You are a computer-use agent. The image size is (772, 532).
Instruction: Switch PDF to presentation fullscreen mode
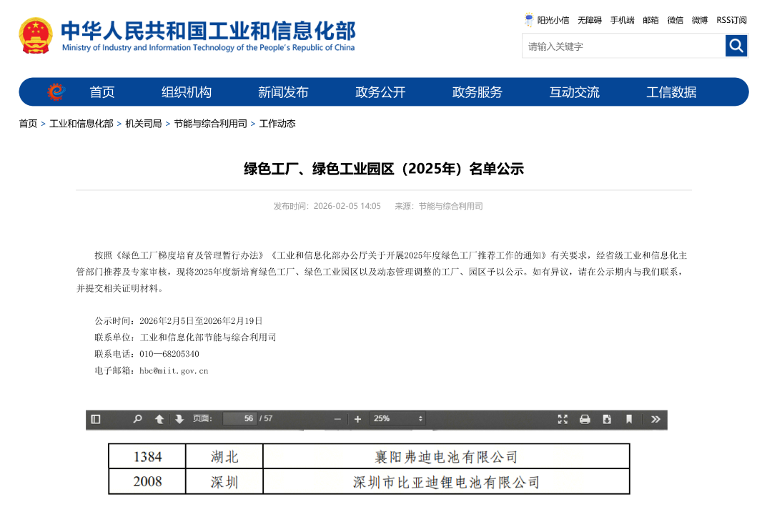pos(563,419)
